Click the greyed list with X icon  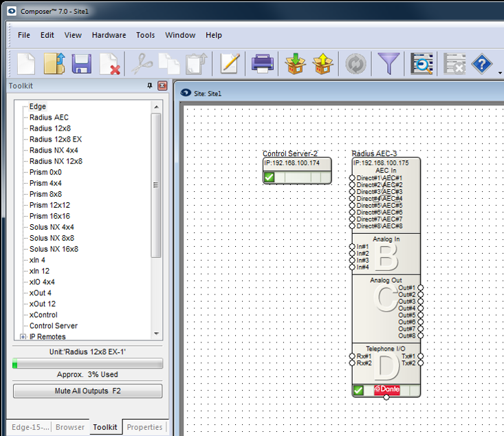[454, 64]
